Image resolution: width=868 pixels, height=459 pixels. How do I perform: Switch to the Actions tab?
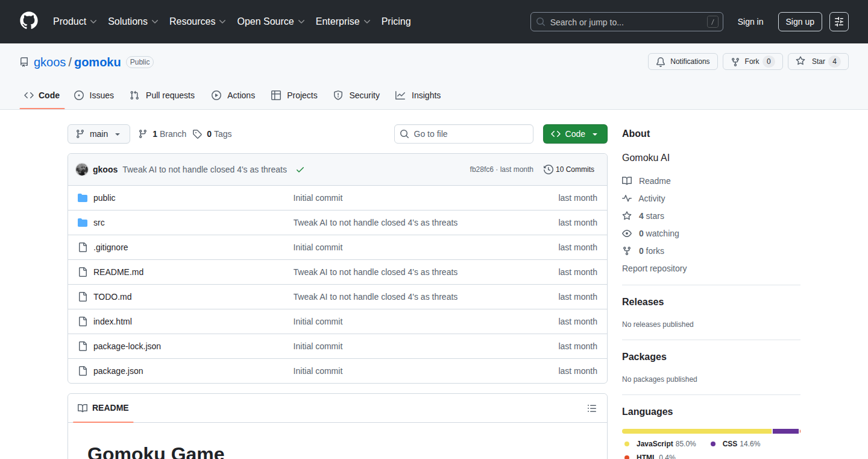coord(233,95)
